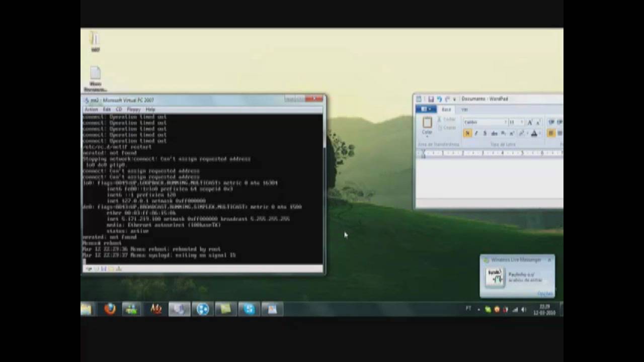This screenshot has width=644, height=362.
Task: Open the Firefox icon on the taskbar
Action: point(110,309)
